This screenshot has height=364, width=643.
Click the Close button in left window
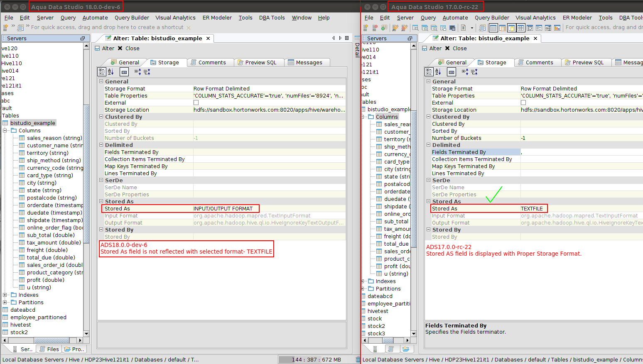[x=129, y=49]
